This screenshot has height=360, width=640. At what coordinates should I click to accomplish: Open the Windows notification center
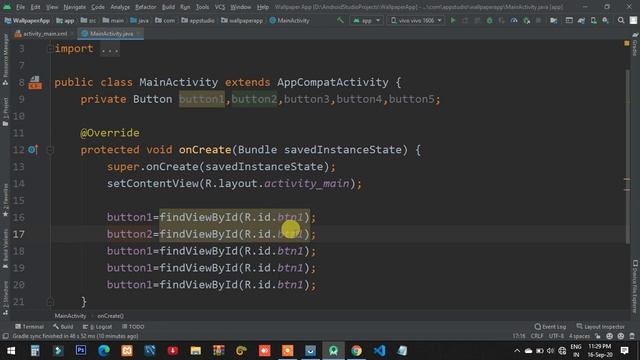pos(624,350)
